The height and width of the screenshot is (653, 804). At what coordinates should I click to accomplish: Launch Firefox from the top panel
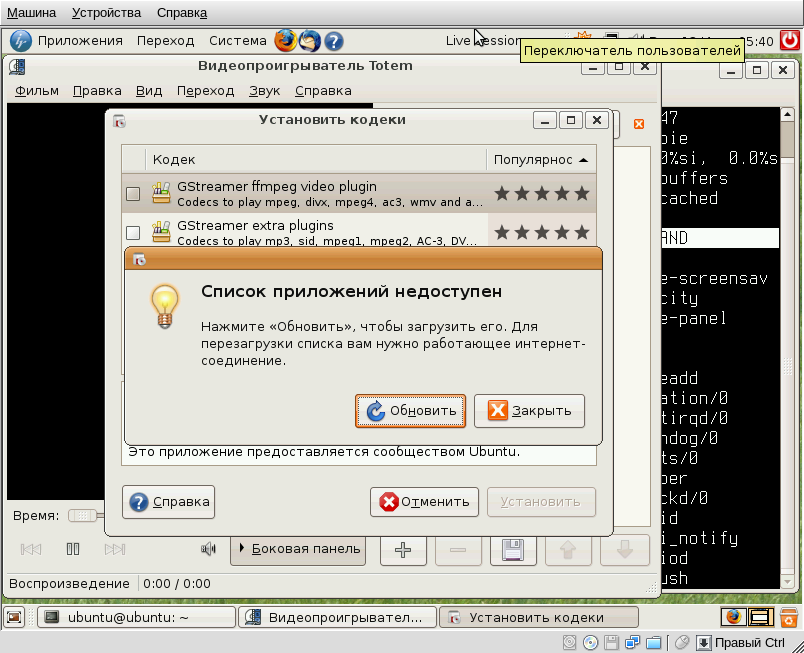(286, 41)
